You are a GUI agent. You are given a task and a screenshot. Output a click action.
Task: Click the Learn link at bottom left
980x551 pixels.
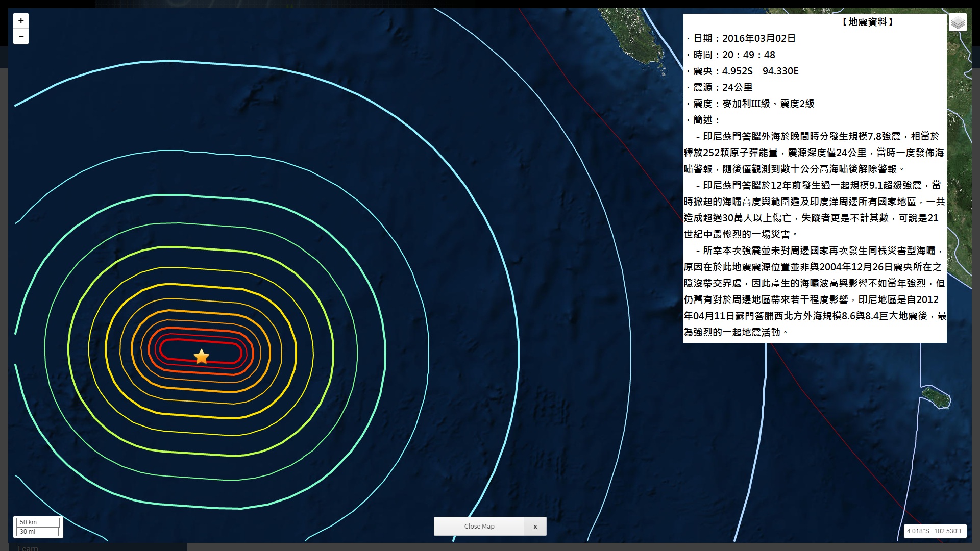(28, 548)
